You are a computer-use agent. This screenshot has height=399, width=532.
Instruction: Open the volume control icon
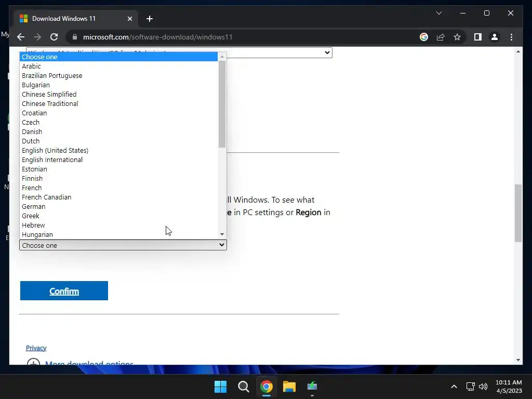pyautogui.click(x=483, y=387)
